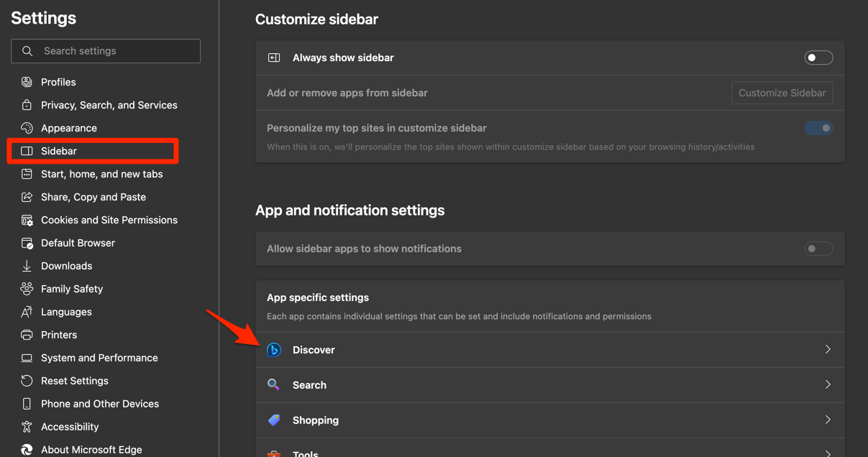868x457 pixels.
Task: Click the Microsoft Edge logo icon
Action: [x=27, y=450]
